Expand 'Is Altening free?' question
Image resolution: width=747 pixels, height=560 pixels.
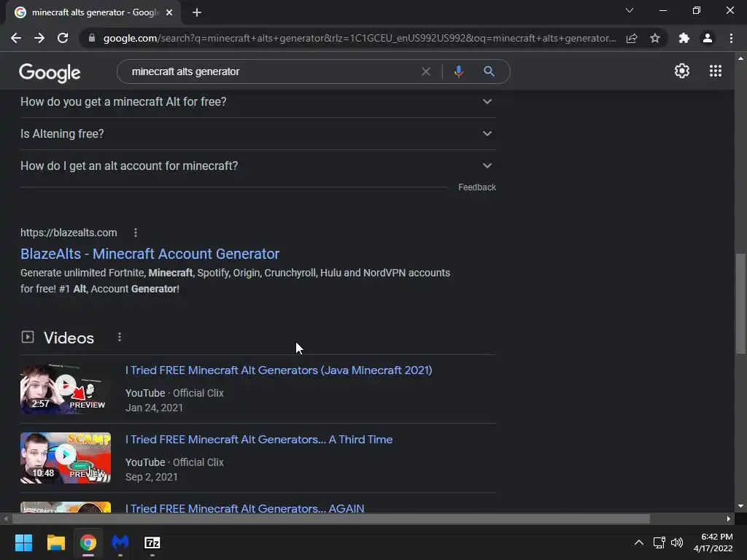258,134
